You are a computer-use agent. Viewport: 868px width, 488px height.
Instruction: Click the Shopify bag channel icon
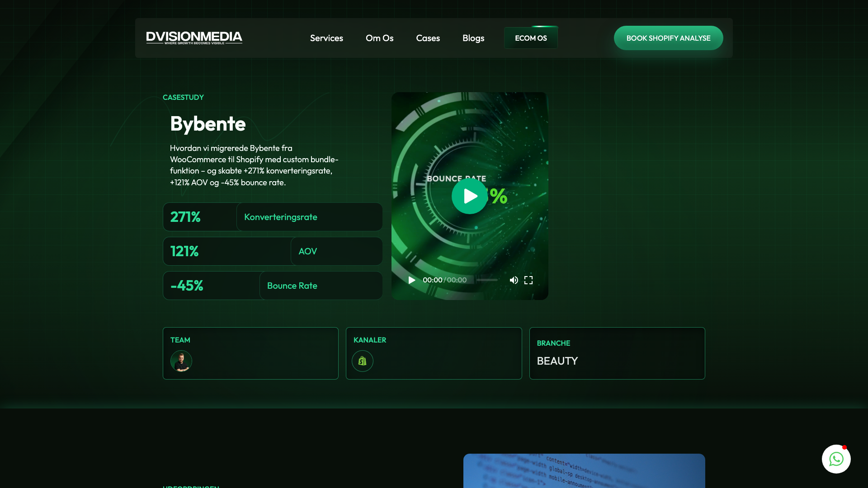pos(363,361)
